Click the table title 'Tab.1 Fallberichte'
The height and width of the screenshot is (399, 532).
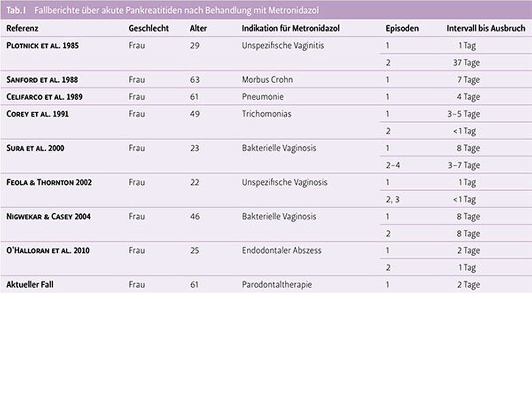(x=163, y=10)
